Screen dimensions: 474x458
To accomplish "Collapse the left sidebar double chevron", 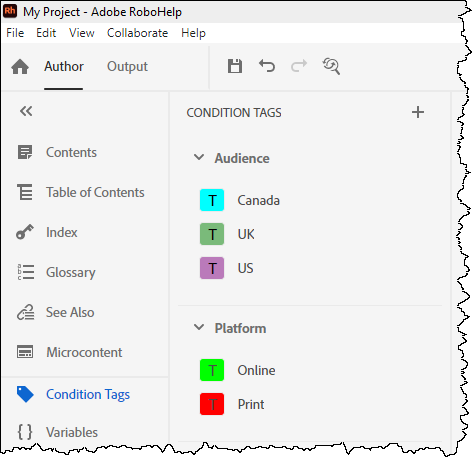I will click(x=26, y=111).
